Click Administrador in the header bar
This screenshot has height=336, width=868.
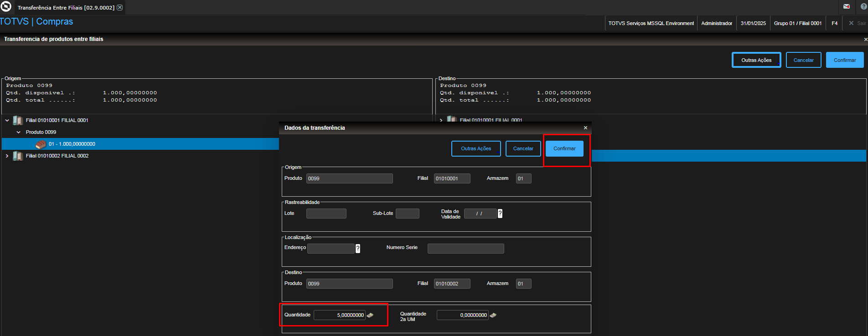pos(717,23)
